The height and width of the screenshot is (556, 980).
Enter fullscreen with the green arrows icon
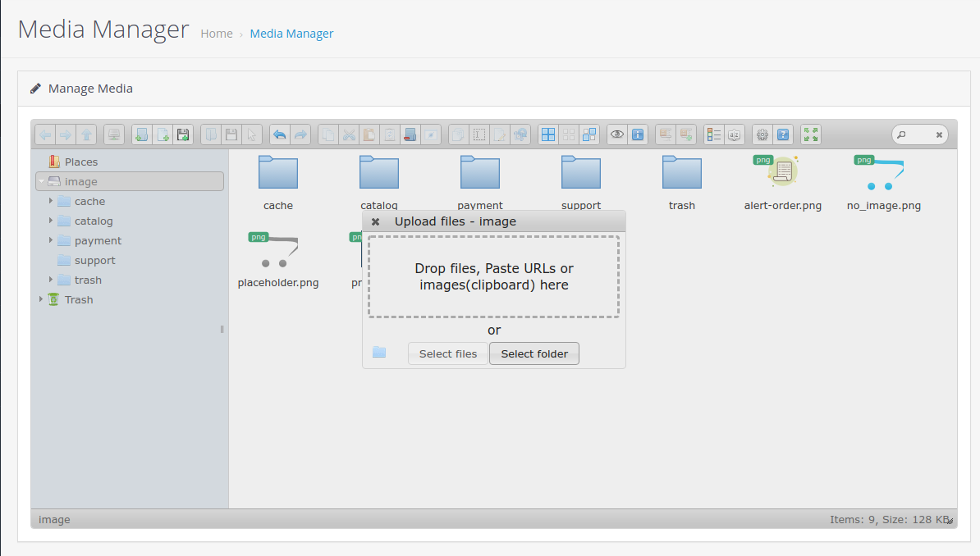[810, 134]
